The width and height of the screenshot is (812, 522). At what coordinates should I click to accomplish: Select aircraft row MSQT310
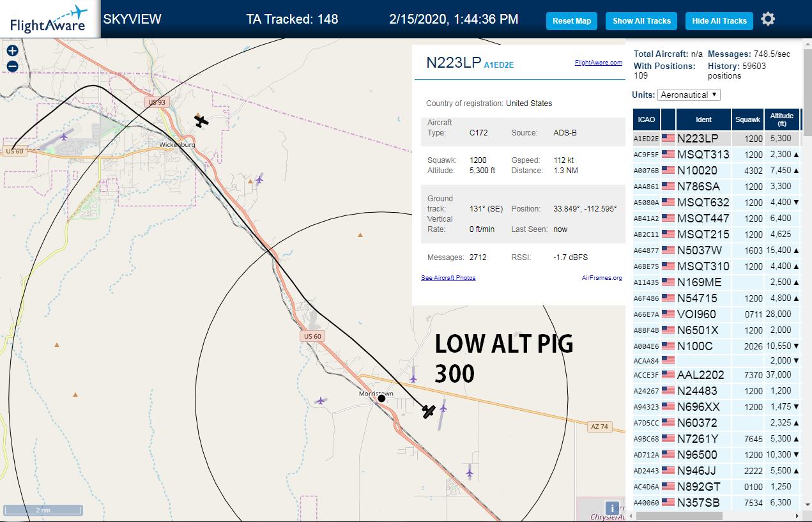coord(716,266)
